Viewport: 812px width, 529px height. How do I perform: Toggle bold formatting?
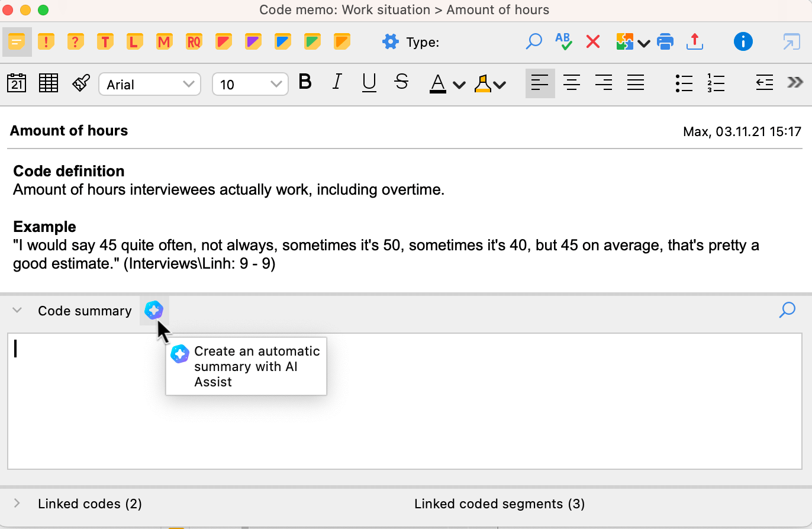[305, 83]
